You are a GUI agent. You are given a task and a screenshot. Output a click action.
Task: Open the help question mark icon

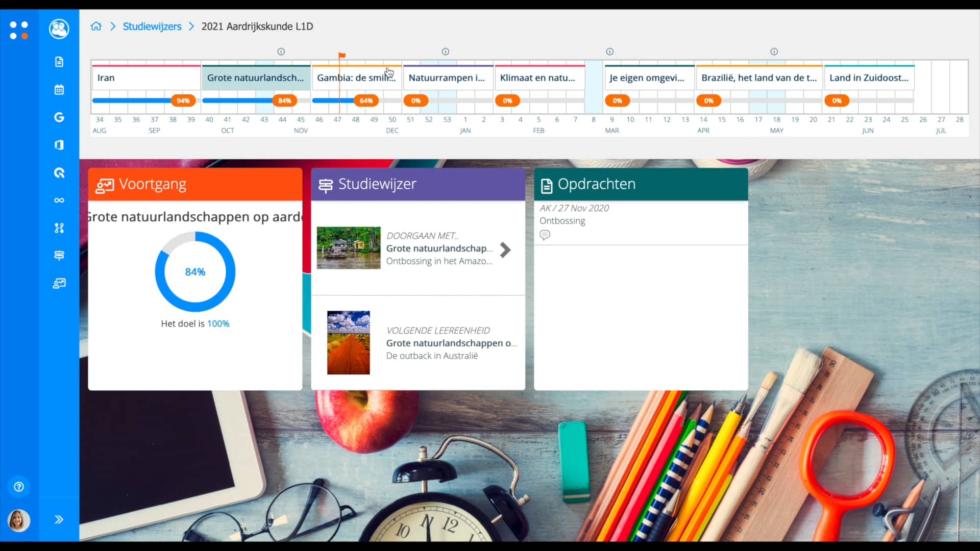pos(19,487)
